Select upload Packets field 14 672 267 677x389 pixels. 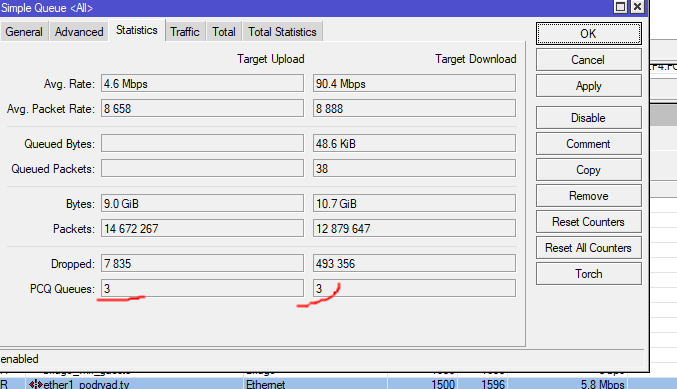pyautogui.click(x=202, y=228)
